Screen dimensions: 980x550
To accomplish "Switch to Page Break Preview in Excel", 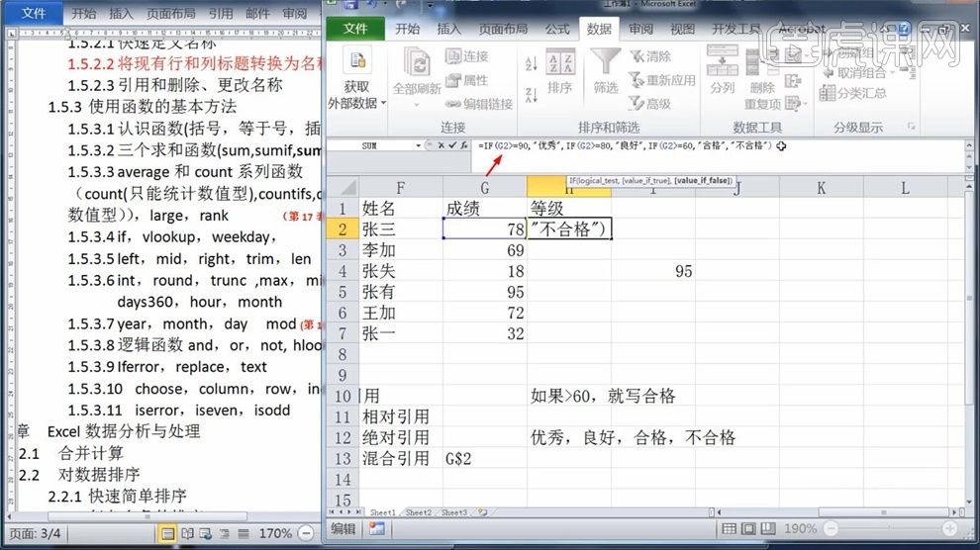I will click(768, 529).
